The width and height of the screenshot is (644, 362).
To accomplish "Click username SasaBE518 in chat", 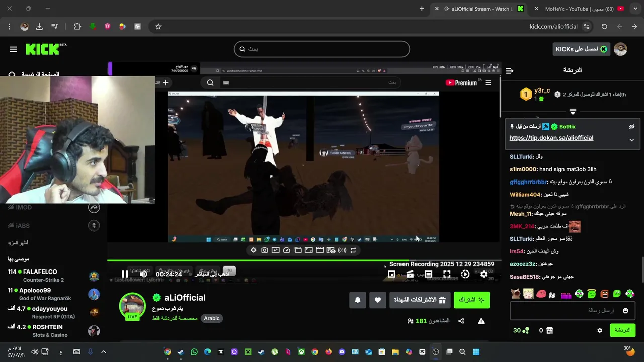I will pos(525,277).
